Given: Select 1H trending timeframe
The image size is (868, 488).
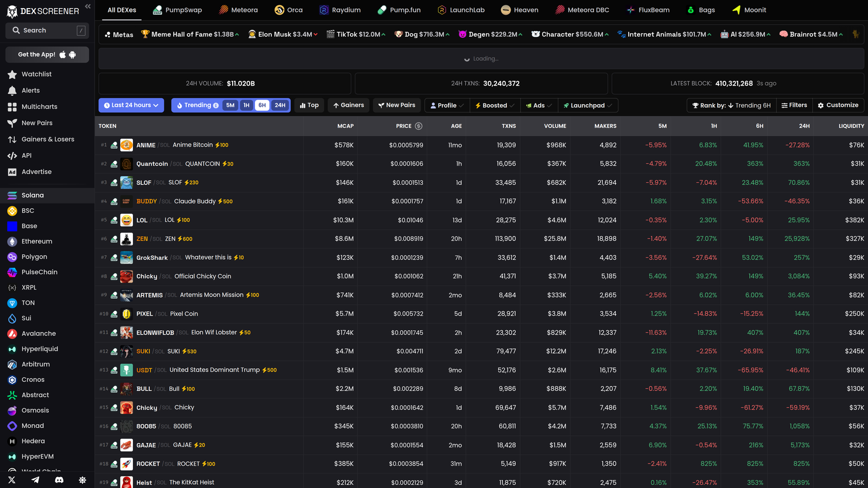Looking at the screenshot, I should [x=246, y=105].
